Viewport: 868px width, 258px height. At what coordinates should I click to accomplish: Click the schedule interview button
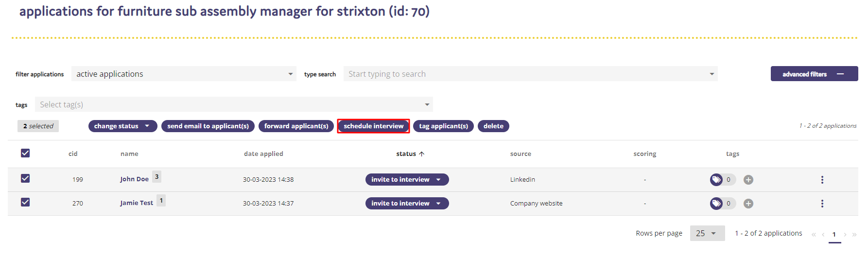coord(373,126)
